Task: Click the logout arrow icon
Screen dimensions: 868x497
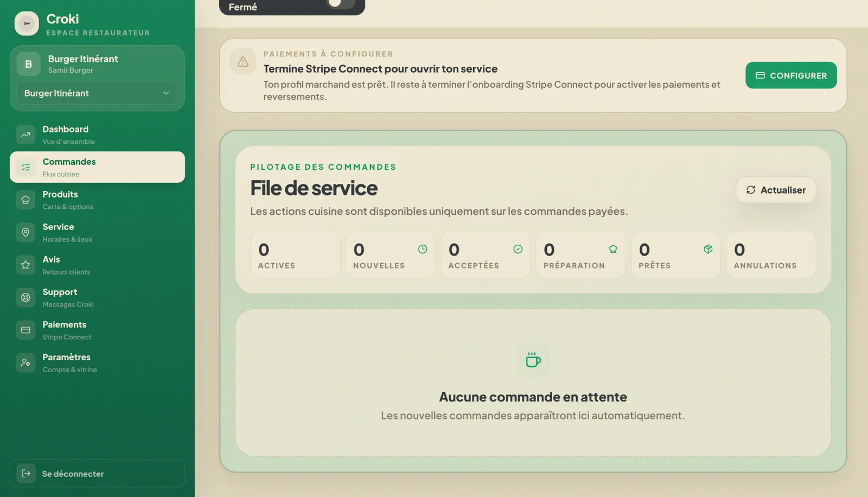Action: 26,473
